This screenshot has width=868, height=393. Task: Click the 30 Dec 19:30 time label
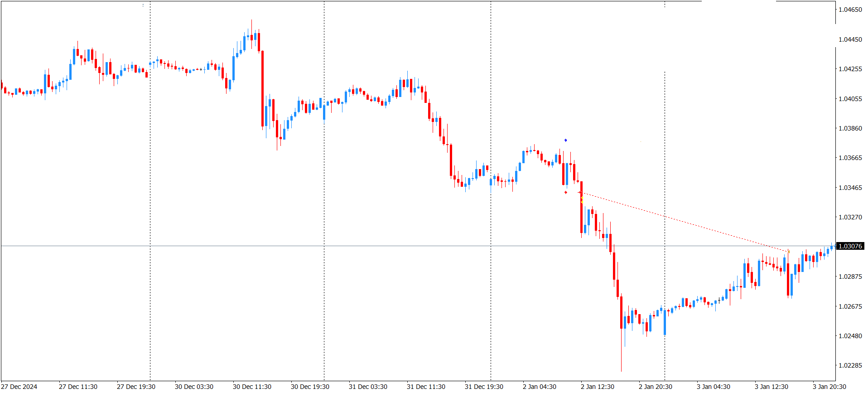tap(310, 387)
